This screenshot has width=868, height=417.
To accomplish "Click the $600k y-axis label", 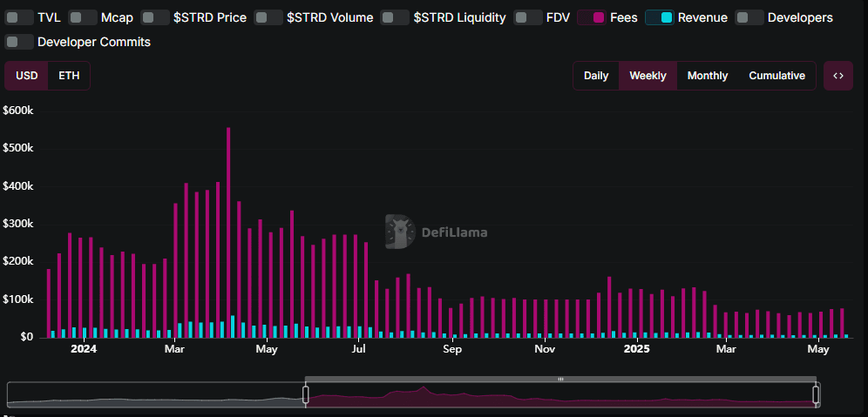I will point(18,111).
